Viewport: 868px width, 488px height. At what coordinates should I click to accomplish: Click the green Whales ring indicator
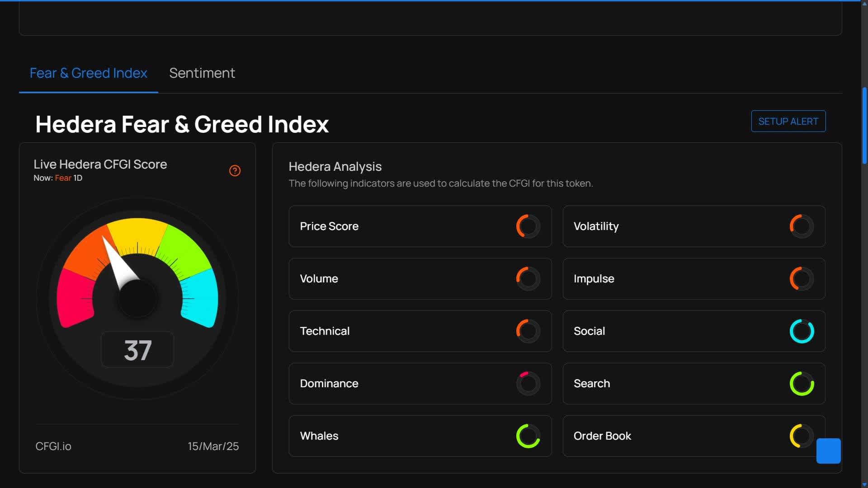[528, 436]
